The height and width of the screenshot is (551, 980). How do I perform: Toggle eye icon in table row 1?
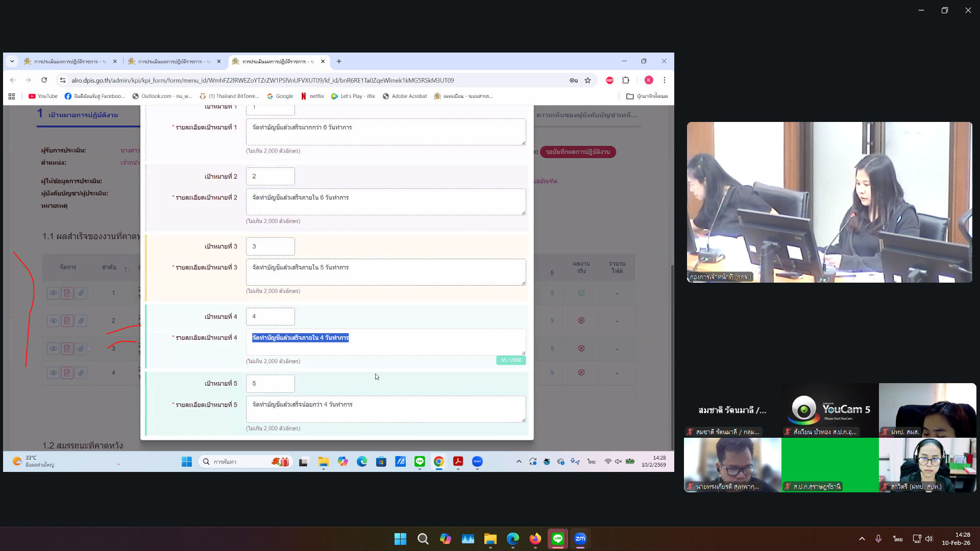click(53, 293)
